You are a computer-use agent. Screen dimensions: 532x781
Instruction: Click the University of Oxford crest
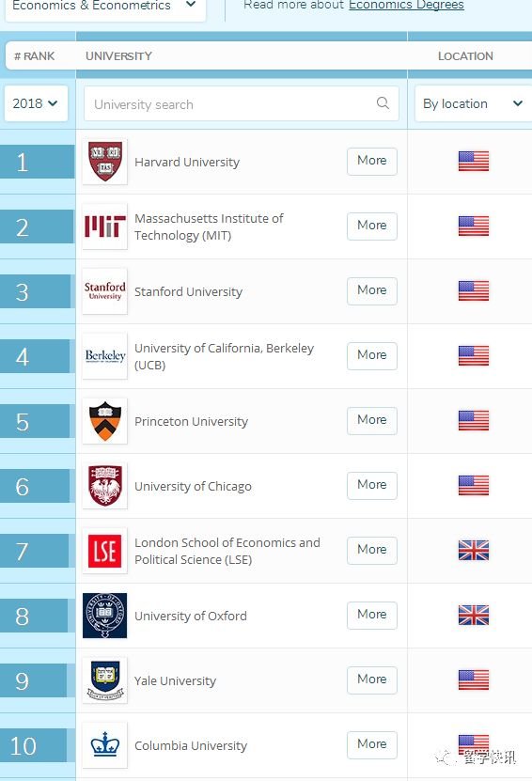[x=104, y=616]
